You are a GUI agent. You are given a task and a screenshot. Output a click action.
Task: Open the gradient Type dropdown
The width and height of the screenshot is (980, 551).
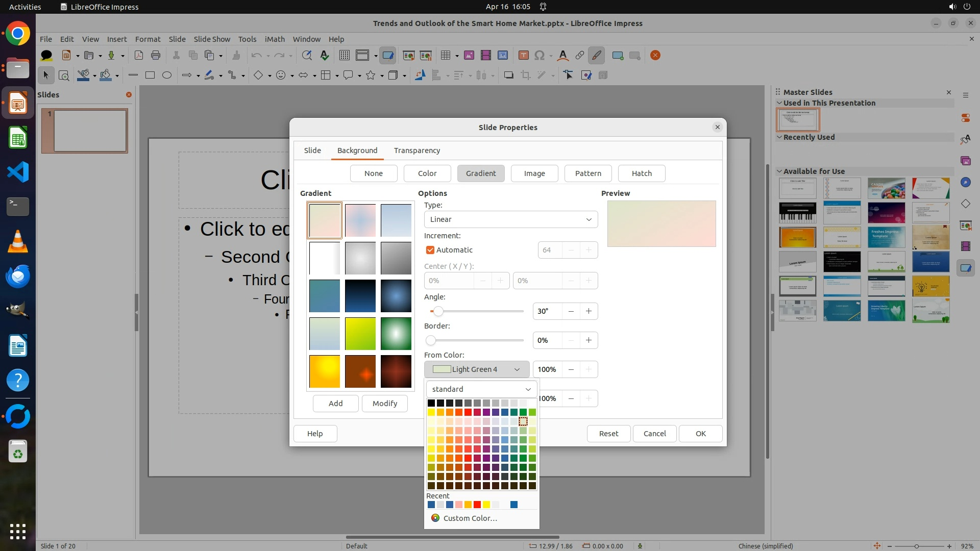pyautogui.click(x=511, y=219)
